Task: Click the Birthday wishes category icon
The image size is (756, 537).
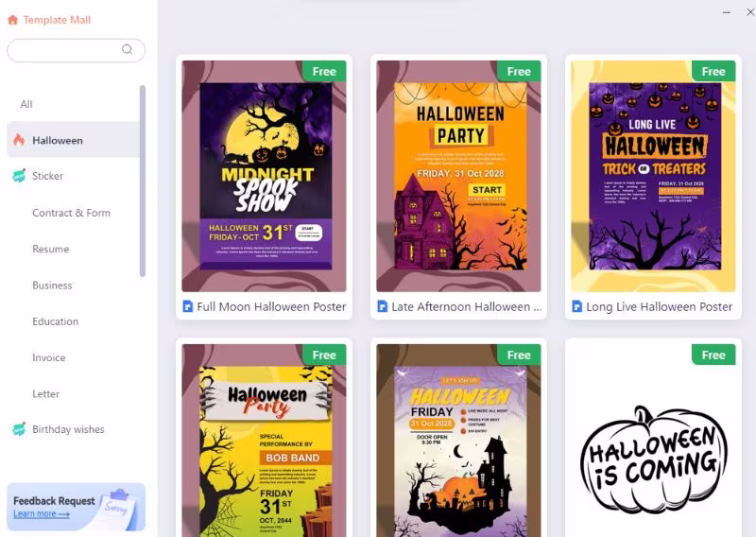Action: (x=19, y=429)
